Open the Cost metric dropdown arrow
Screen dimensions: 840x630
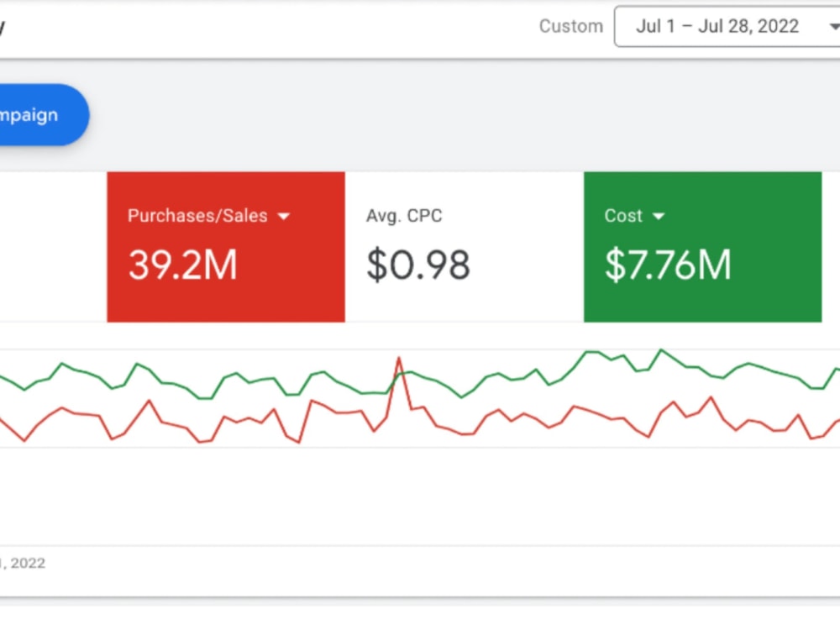(x=659, y=217)
